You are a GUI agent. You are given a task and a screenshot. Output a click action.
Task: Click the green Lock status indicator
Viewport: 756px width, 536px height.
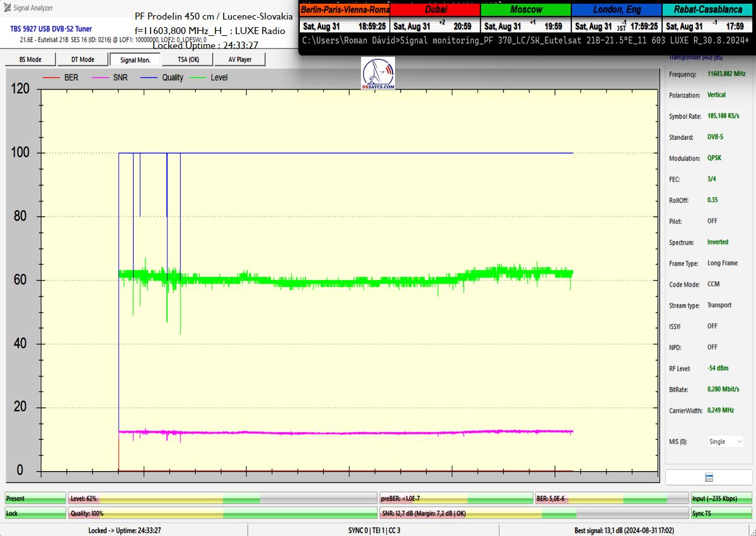tap(35, 513)
